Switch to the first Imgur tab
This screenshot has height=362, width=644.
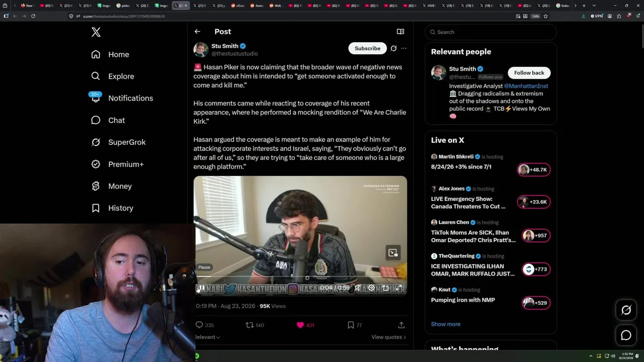click(104, 6)
